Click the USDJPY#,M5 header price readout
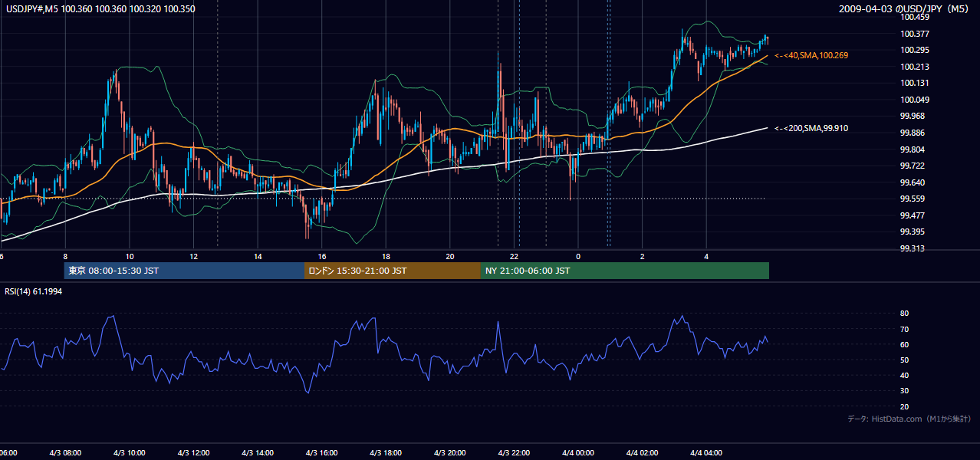 [x=100, y=9]
